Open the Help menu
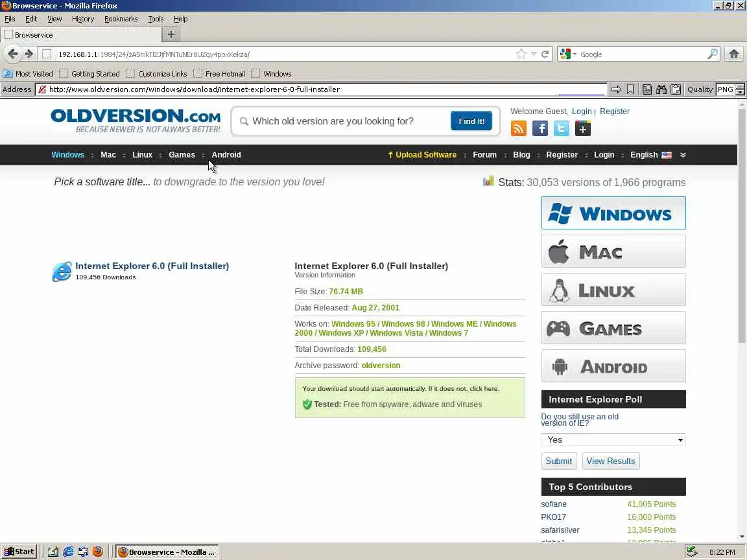 click(180, 19)
